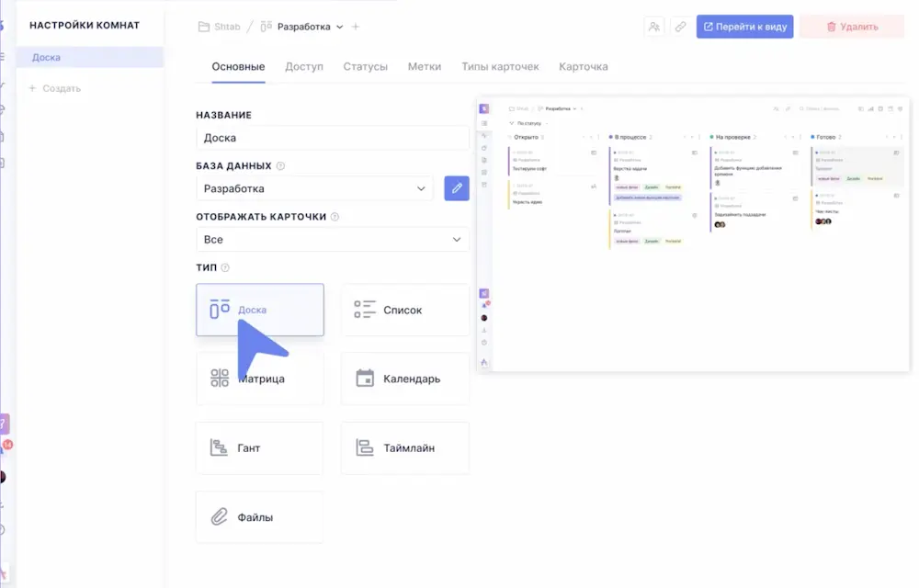Image resolution: width=919 pixels, height=588 pixels.
Task: Click help icon beside Отображать карточки label
Action: (x=335, y=217)
